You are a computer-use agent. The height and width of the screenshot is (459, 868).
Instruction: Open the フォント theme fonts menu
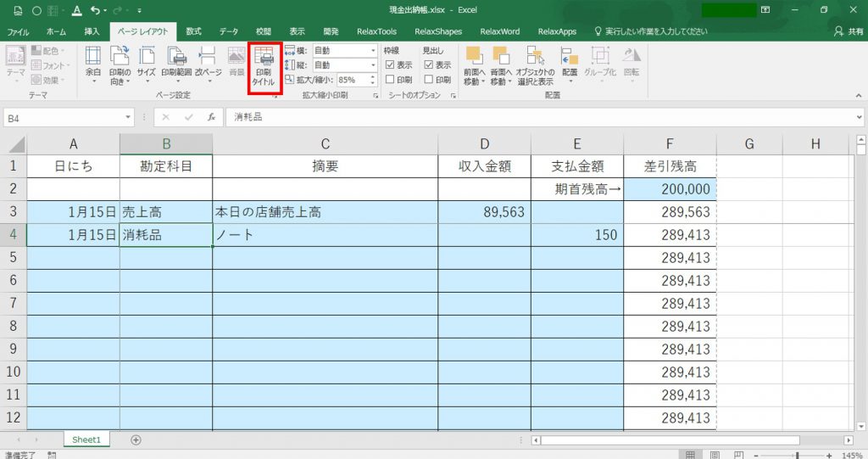click(50, 65)
